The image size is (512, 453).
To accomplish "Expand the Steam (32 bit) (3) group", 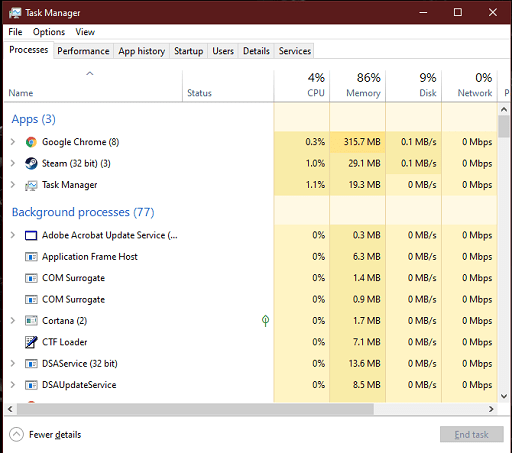I will tap(13, 163).
